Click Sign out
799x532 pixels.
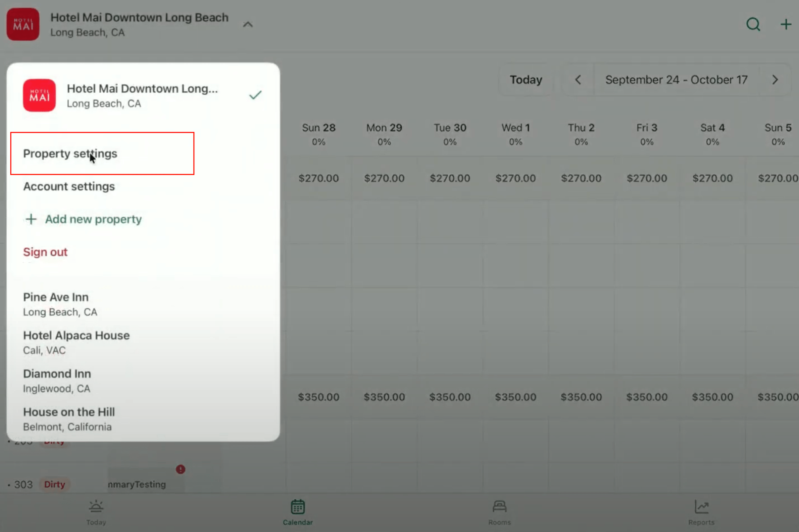[45, 252]
